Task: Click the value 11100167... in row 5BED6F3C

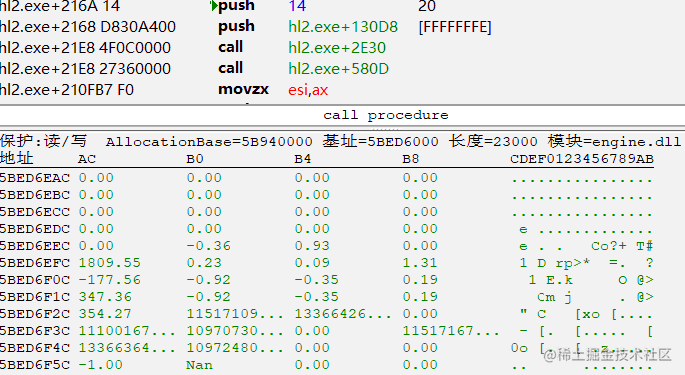Action: 127,331
